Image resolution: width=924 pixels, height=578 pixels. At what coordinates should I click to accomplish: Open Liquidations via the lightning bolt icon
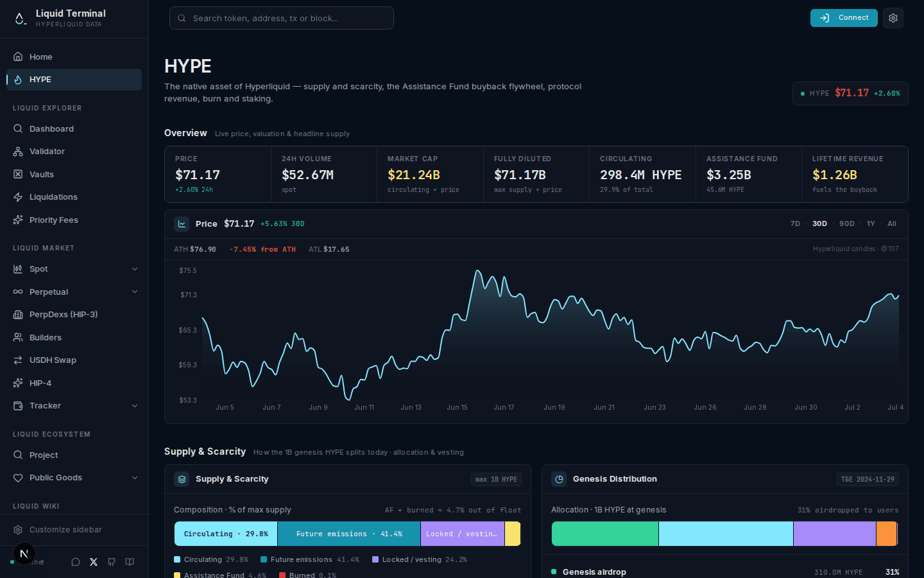pos(18,197)
